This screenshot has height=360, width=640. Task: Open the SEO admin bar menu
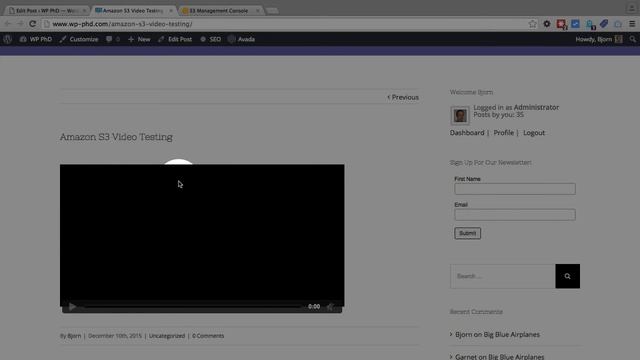click(211, 39)
